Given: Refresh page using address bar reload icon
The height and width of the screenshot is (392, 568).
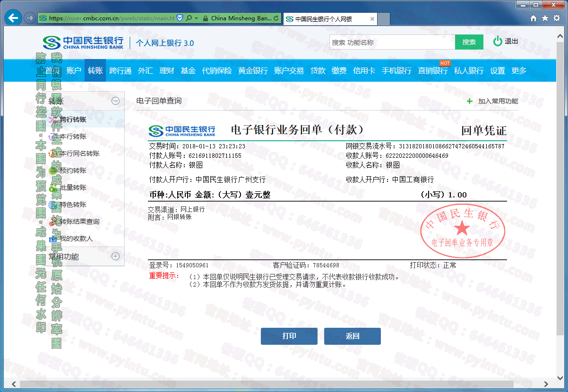Looking at the screenshot, I should [x=276, y=18].
